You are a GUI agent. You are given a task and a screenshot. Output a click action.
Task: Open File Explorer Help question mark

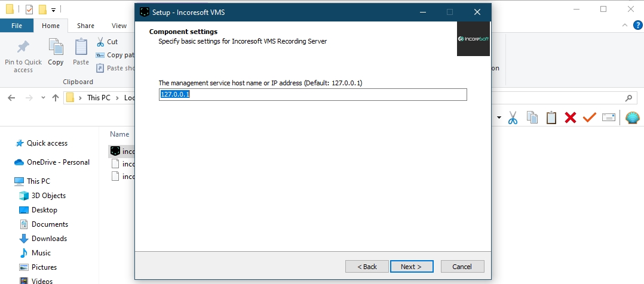638,25
